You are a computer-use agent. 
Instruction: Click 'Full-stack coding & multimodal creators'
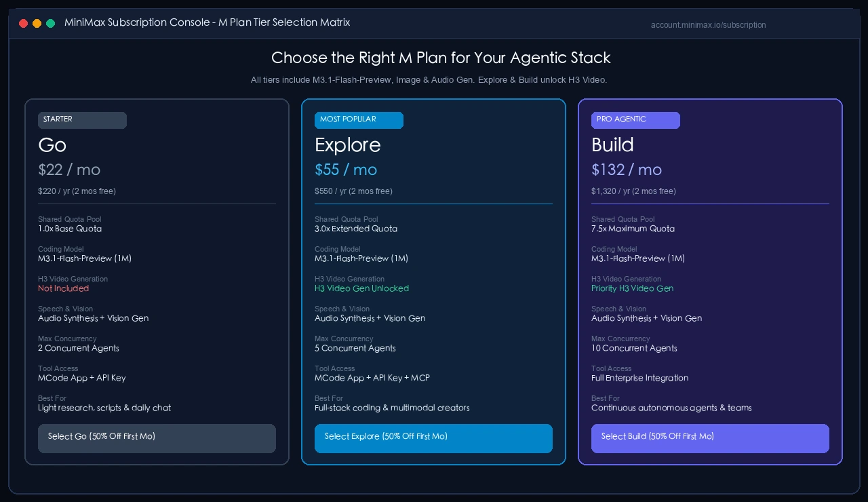click(392, 408)
